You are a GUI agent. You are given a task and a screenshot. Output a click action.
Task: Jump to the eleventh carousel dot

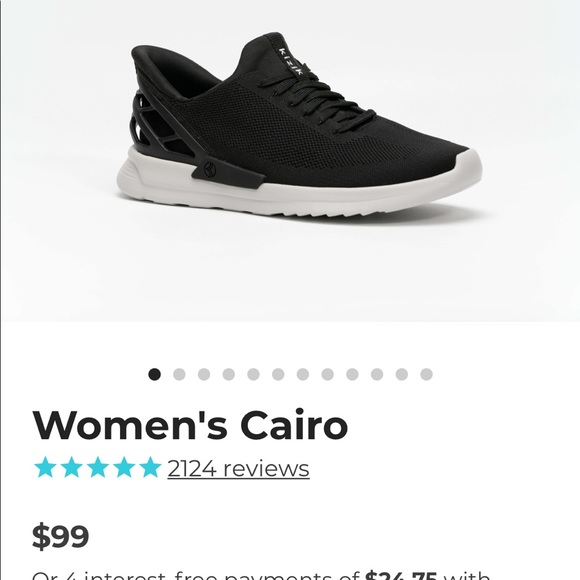(x=402, y=374)
